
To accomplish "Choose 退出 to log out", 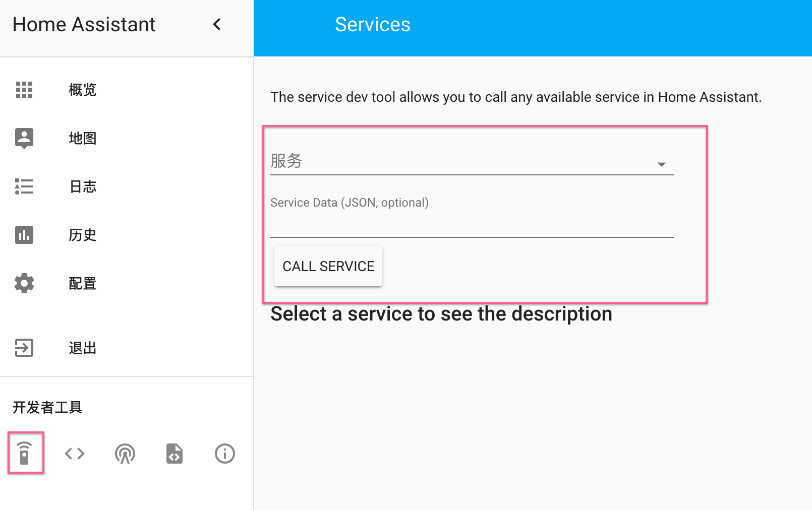I will (x=83, y=348).
